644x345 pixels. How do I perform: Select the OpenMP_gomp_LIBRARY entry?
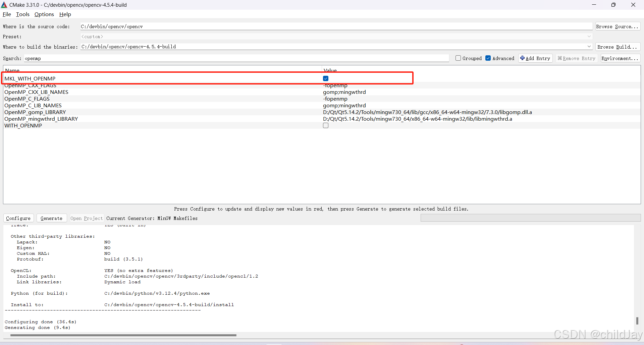coord(35,112)
